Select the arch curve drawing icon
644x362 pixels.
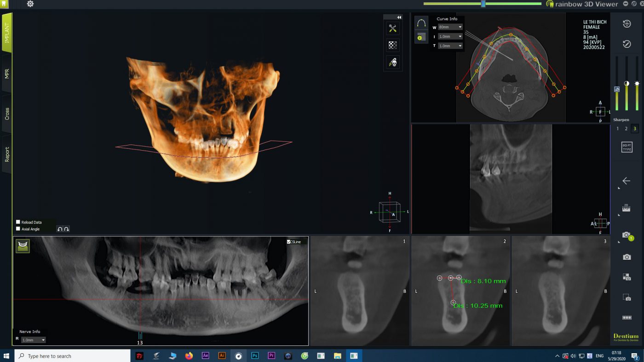[421, 23]
